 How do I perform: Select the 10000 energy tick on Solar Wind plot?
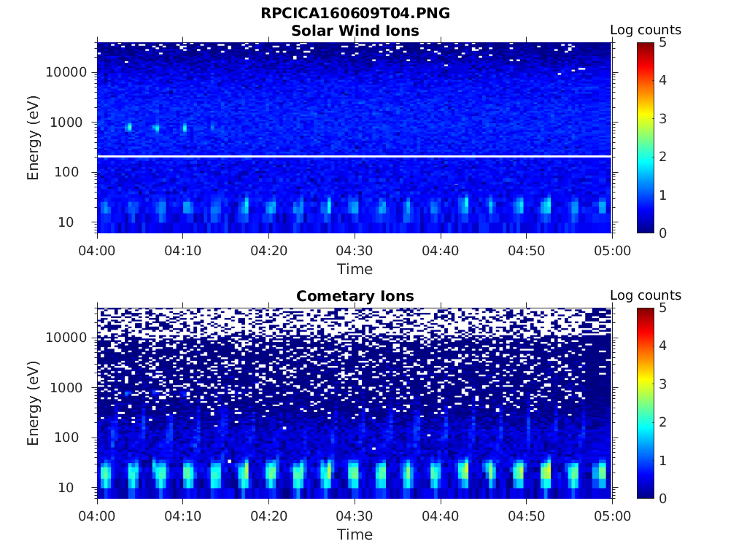click(x=66, y=72)
